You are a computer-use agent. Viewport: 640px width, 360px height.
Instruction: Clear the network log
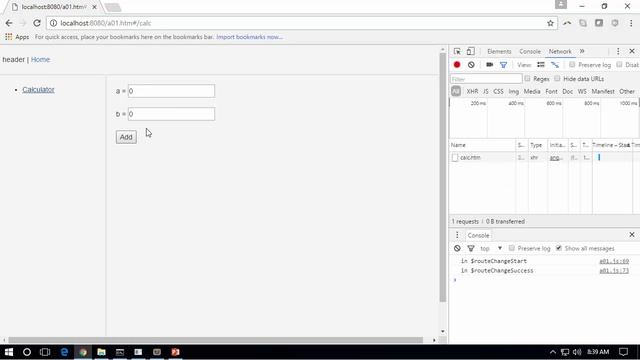471,64
